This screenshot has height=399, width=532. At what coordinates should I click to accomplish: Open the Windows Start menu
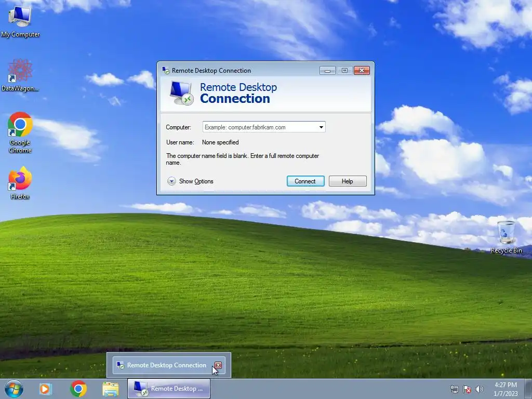14,389
